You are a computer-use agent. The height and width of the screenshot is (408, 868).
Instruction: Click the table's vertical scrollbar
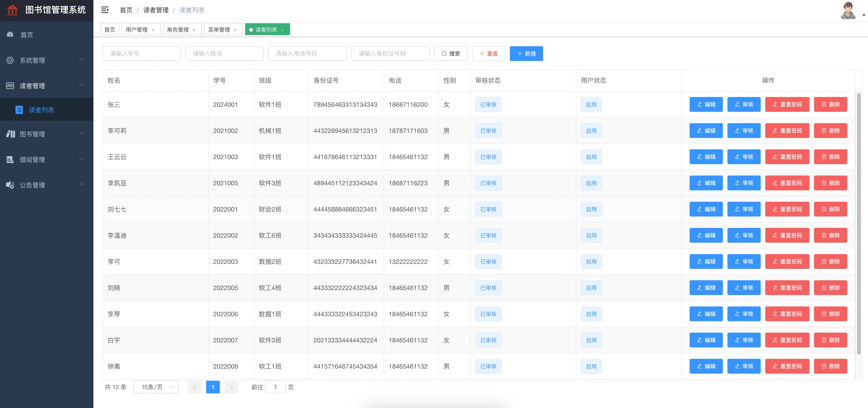(859, 222)
